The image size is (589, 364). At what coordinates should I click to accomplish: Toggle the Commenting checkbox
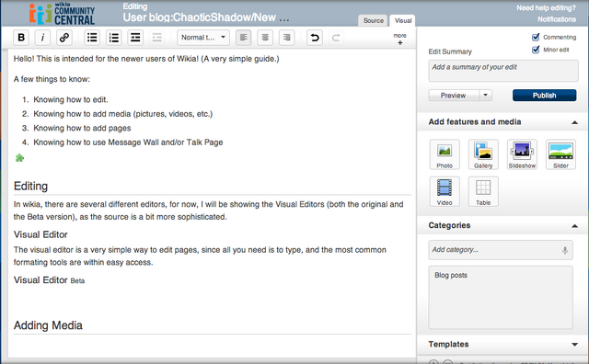536,37
